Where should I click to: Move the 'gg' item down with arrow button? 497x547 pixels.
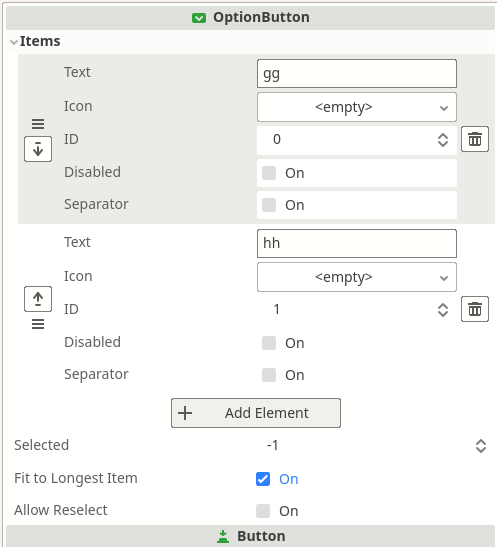coord(38,149)
